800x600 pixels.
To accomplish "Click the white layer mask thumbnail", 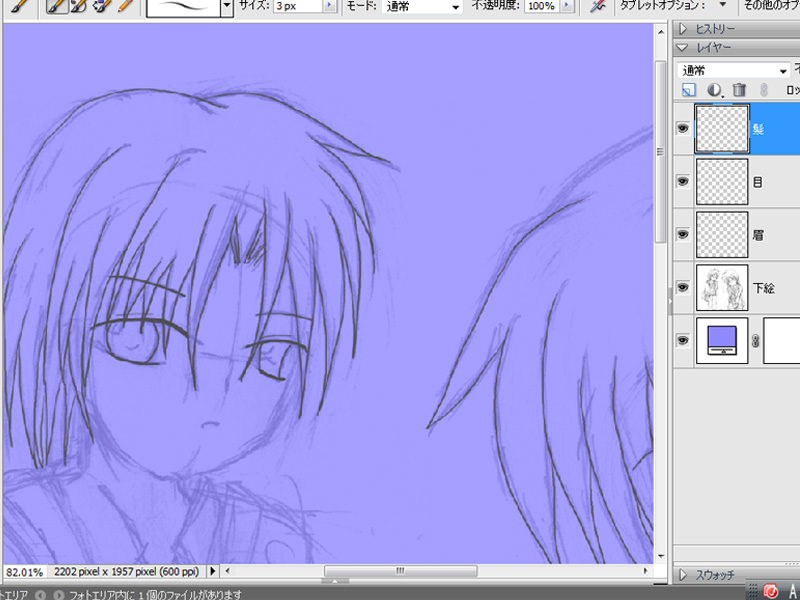I will 782,341.
